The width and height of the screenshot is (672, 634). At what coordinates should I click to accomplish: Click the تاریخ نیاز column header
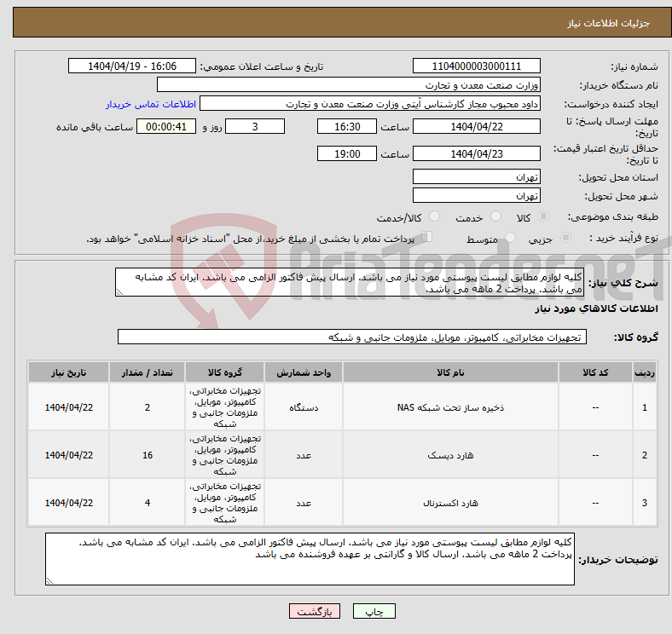(68, 372)
